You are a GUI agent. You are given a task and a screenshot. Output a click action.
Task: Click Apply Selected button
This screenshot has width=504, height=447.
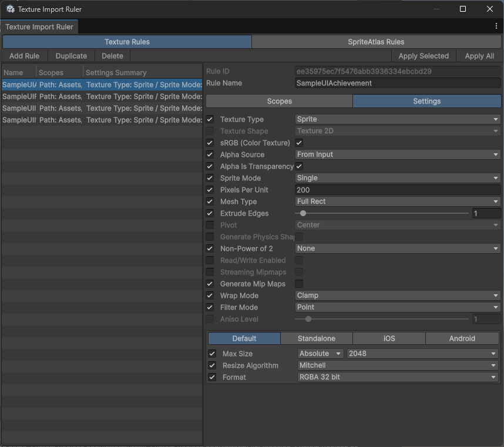click(x=424, y=56)
